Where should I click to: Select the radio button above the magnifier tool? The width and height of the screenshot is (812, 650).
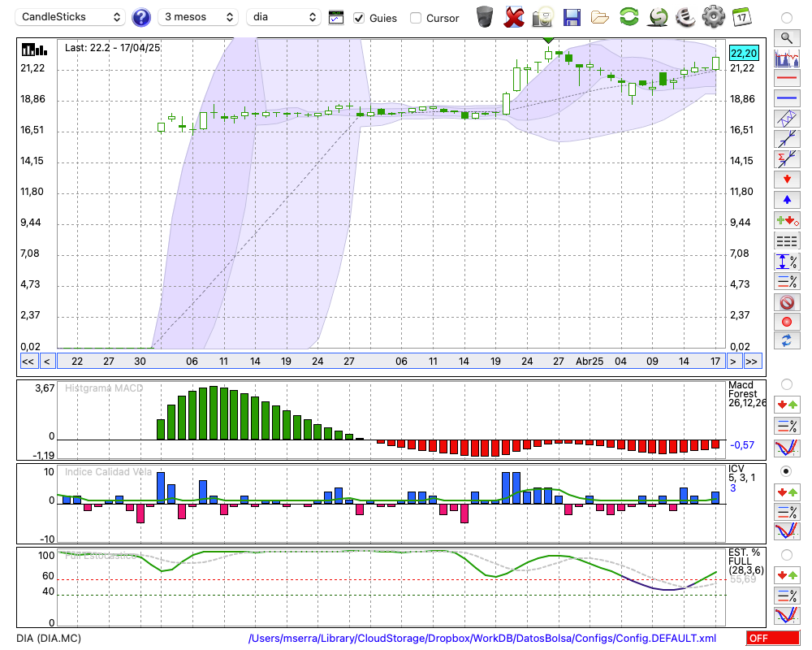click(787, 18)
